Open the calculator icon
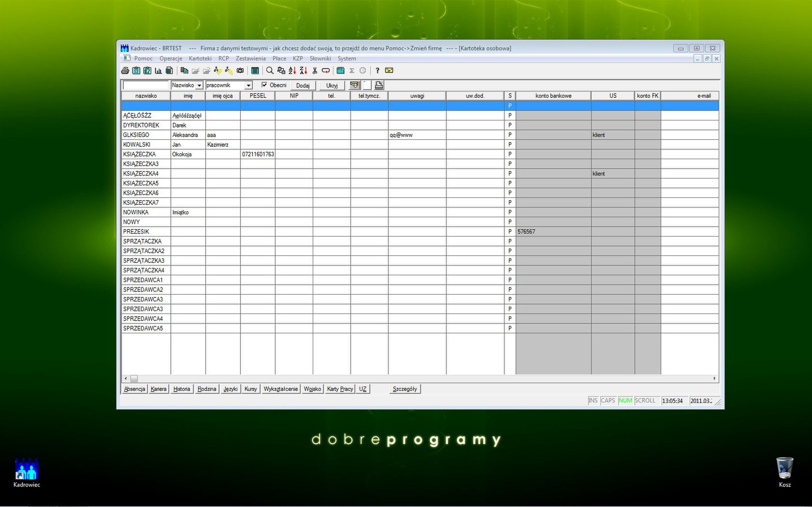 click(x=341, y=71)
